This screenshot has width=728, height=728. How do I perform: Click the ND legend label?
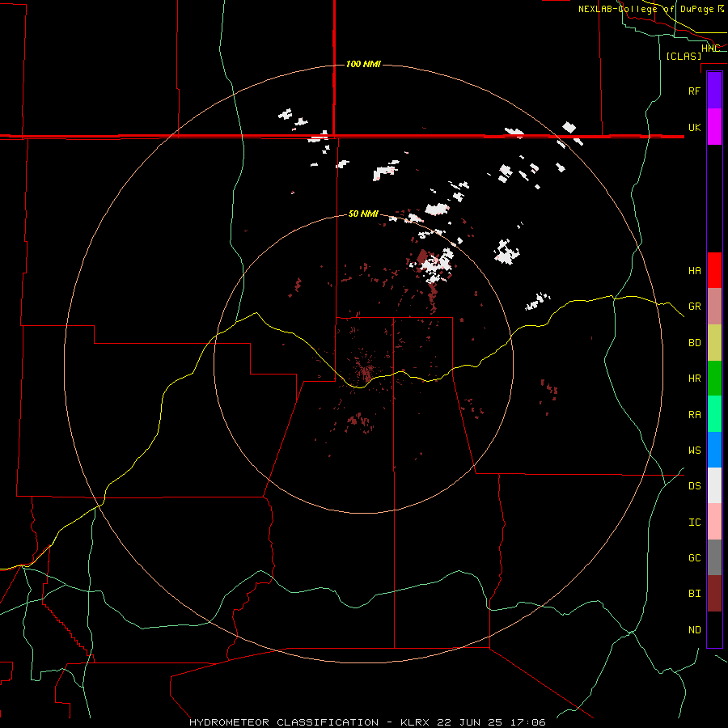tap(694, 629)
